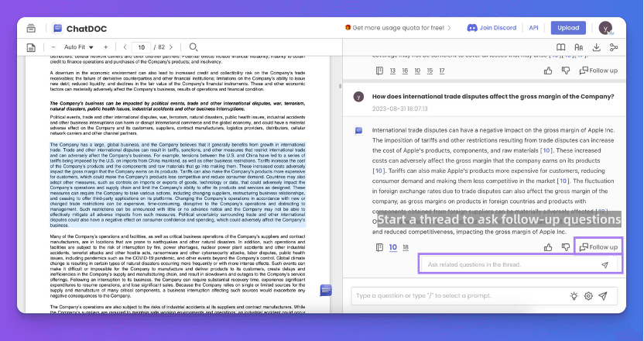Toggle the document list panel icon
The height and width of the screenshot is (341, 644).
(31, 28)
